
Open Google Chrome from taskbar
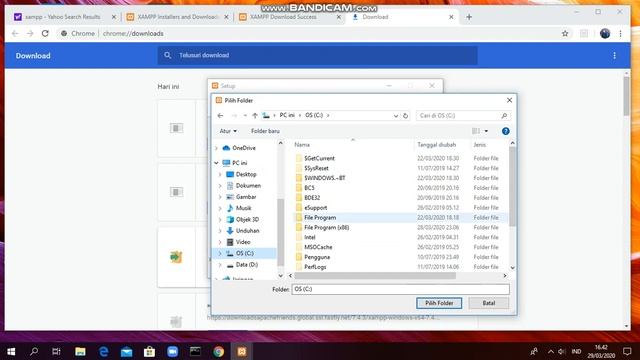[x=218, y=351]
